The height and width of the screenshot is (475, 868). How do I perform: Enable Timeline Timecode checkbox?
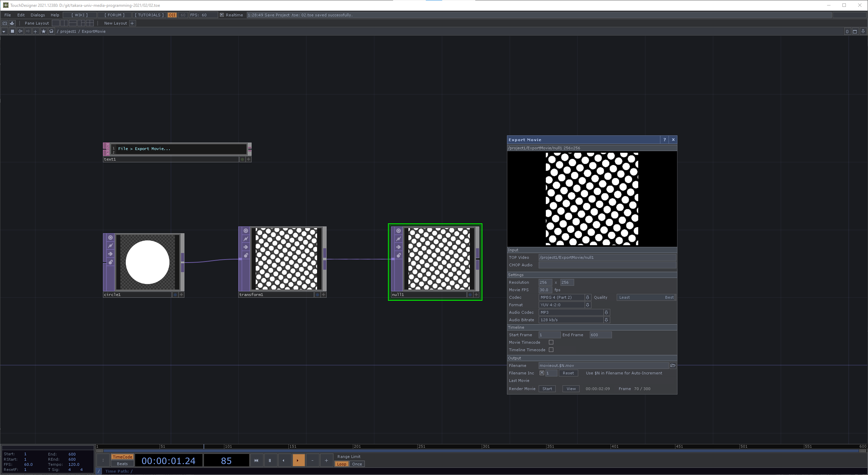pos(551,350)
